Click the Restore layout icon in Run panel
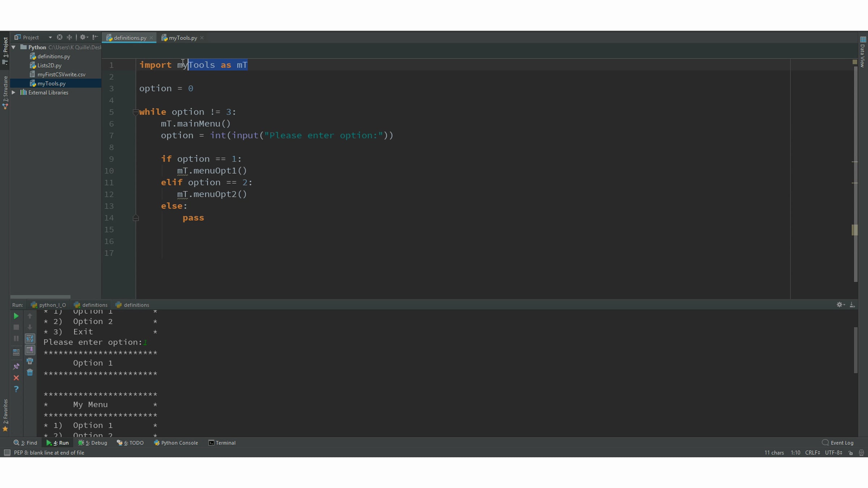 click(x=16, y=352)
